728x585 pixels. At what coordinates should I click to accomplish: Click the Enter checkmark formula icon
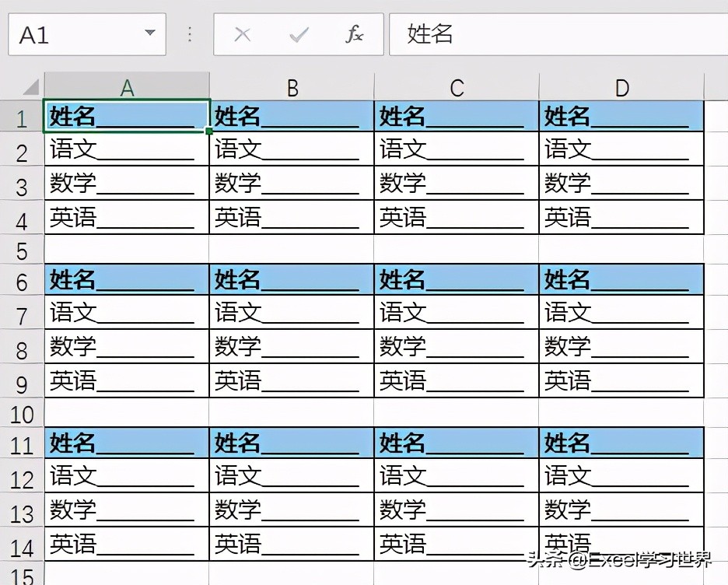(299, 34)
